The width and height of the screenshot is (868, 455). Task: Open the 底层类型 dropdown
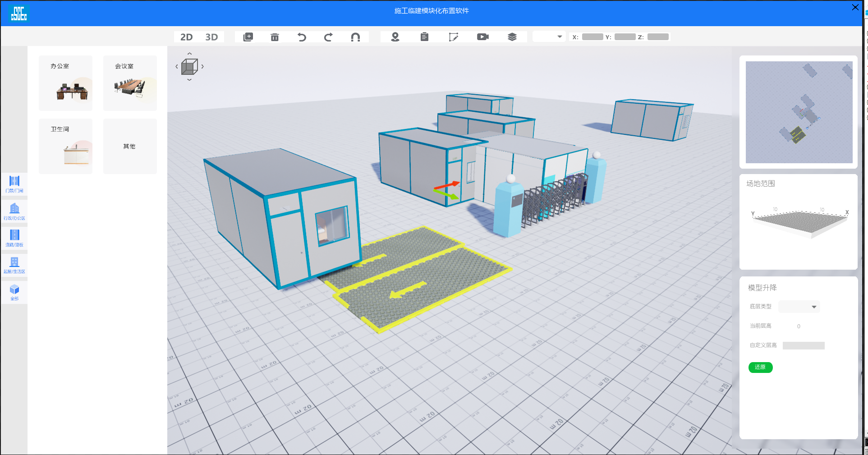click(799, 307)
